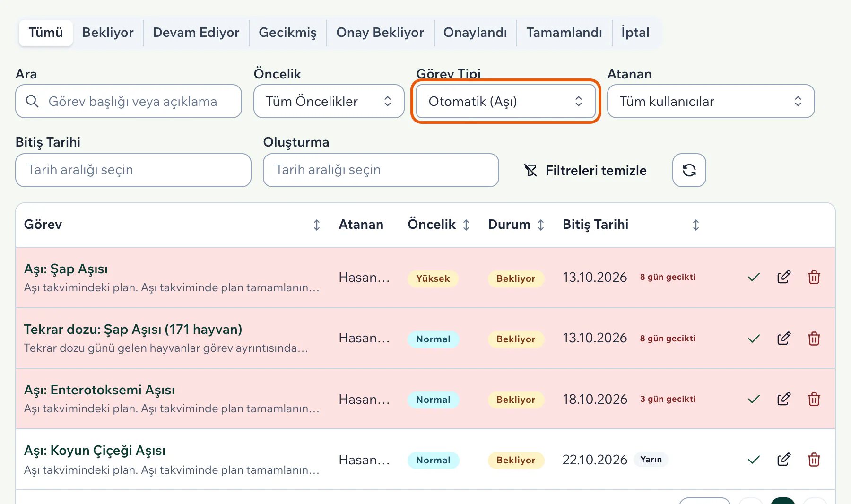The width and height of the screenshot is (851, 504).
Task: Sort table by Durum column
Action: click(541, 225)
